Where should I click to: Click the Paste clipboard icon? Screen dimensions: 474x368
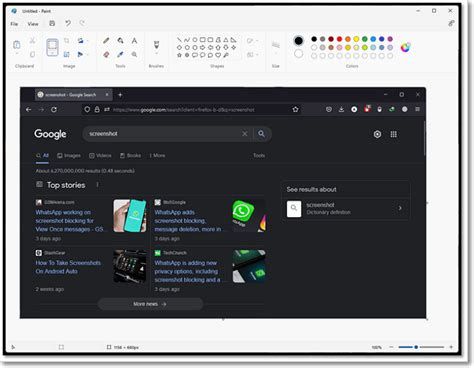coord(17,44)
